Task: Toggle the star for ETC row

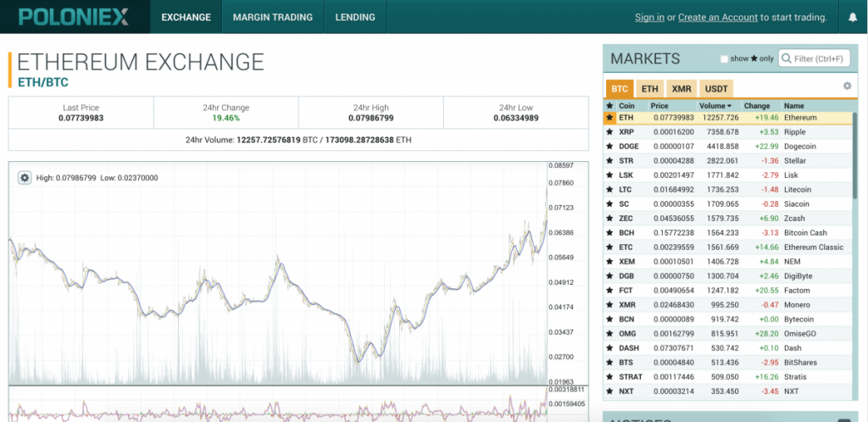Action: 609,247
